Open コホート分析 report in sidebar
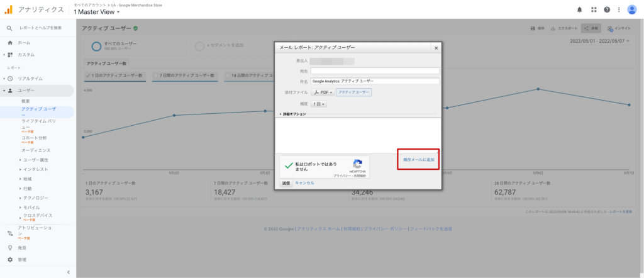The image size is (644, 278). tap(34, 138)
